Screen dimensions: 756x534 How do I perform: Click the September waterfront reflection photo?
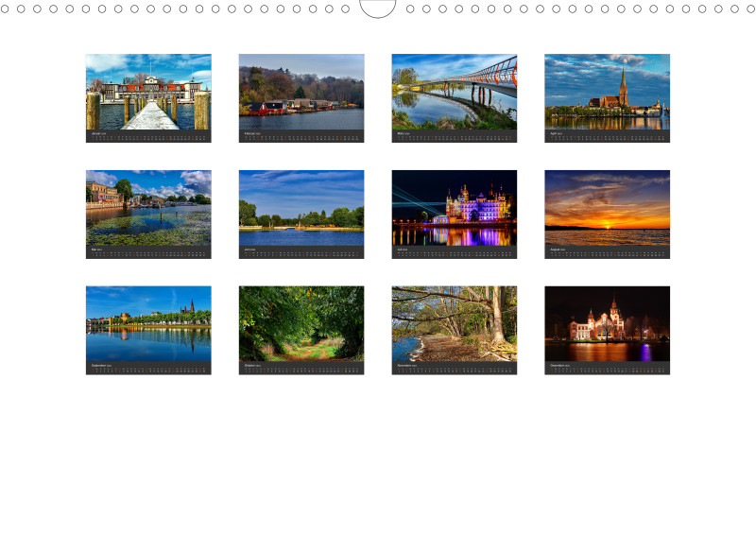148,324
